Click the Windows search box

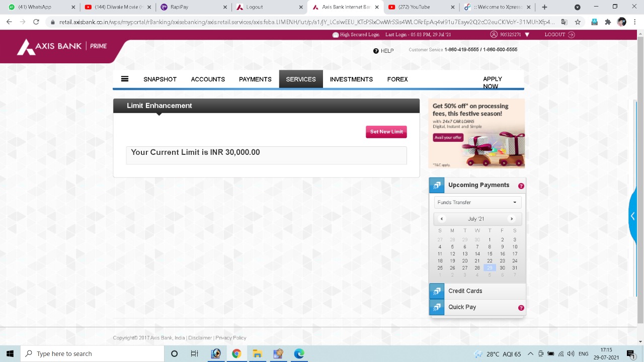click(x=91, y=353)
